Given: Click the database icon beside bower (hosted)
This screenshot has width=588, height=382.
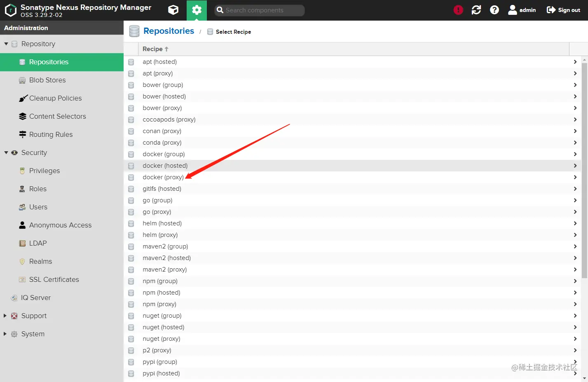Looking at the screenshot, I should 131,96.
